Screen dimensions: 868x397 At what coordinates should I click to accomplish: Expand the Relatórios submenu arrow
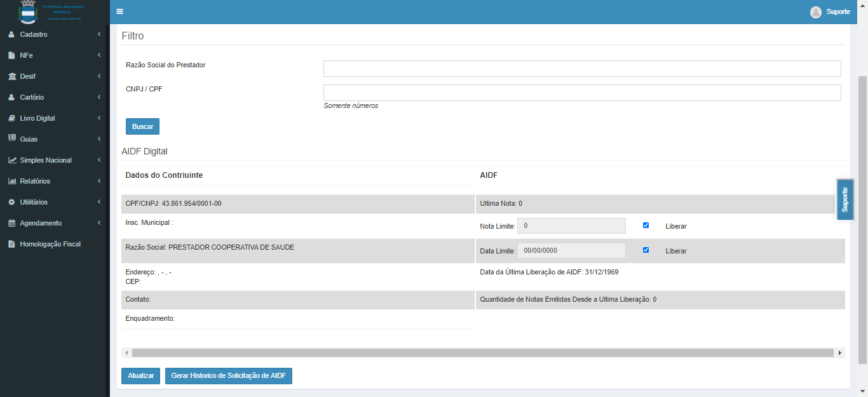pyautogui.click(x=99, y=181)
